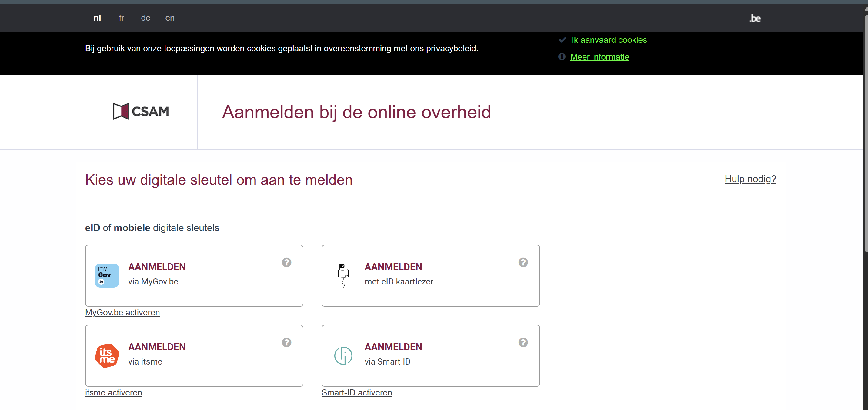Click the cookie policy notice text
868x410 pixels.
(x=281, y=48)
